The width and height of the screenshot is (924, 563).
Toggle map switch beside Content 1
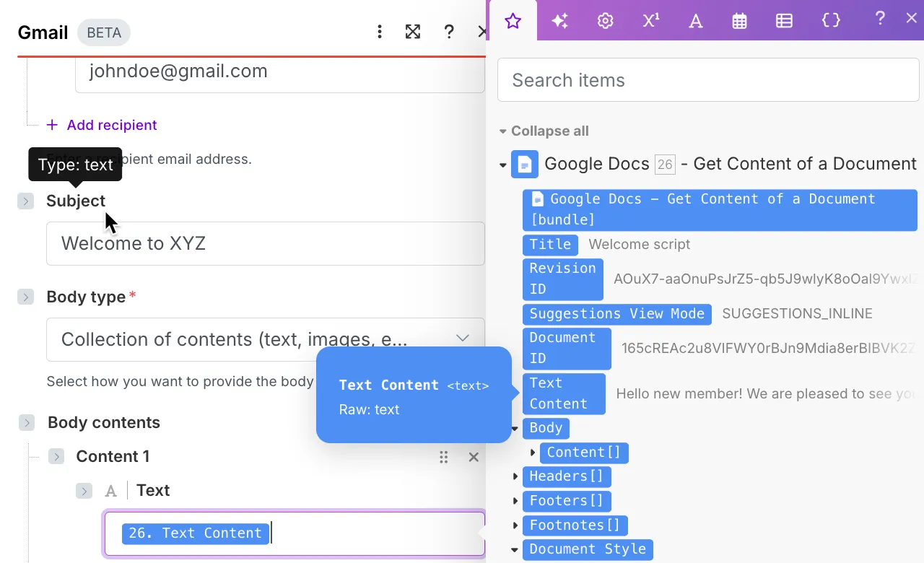pos(56,456)
